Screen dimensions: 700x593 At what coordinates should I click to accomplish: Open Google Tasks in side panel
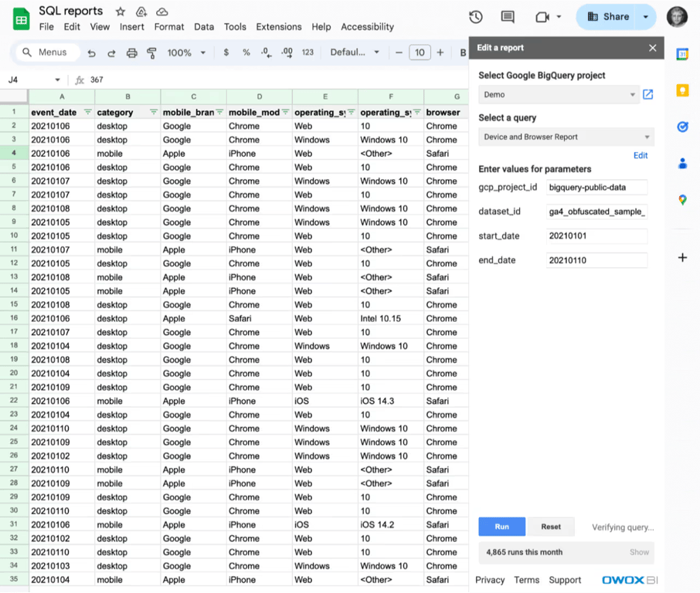[x=682, y=127]
